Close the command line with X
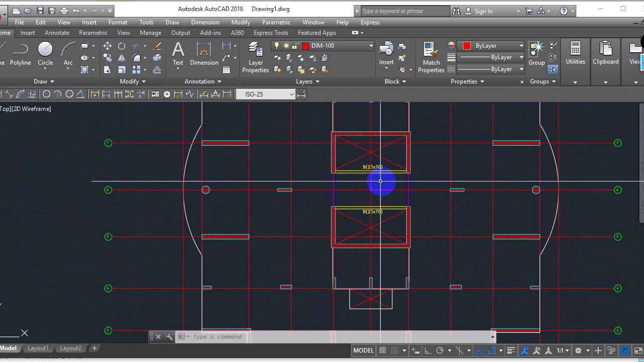Screen dimensions: 644x362 pos(158,337)
